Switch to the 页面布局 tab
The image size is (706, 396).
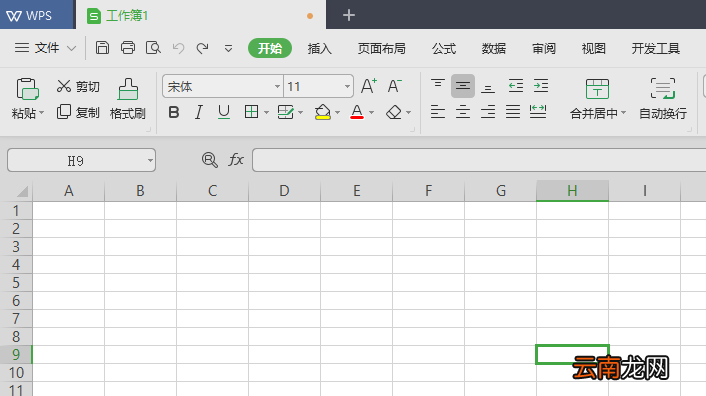click(x=382, y=48)
